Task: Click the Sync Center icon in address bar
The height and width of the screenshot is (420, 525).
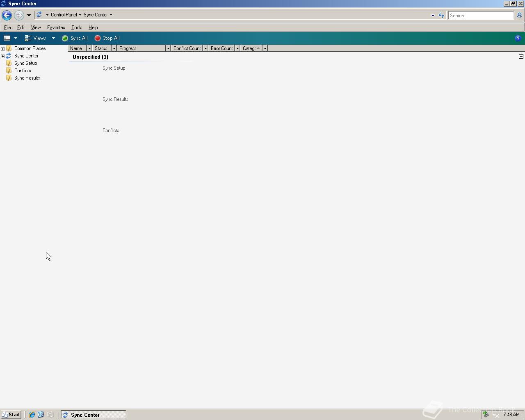Action: pos(39,15)
